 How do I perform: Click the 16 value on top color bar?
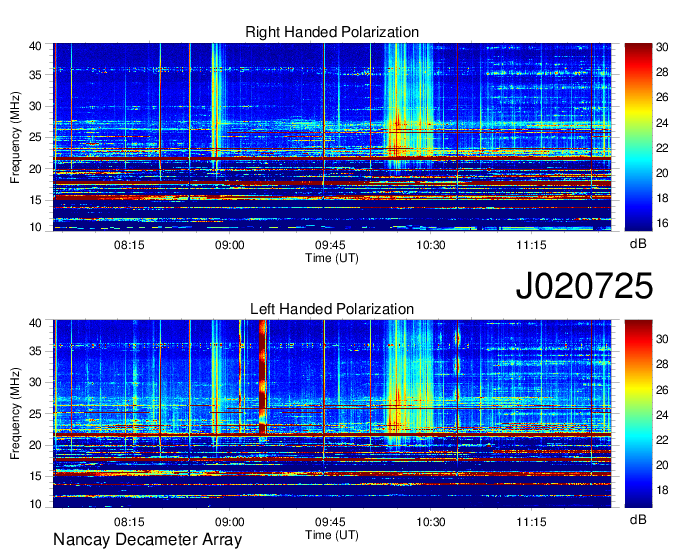click(x=662, y=224)
